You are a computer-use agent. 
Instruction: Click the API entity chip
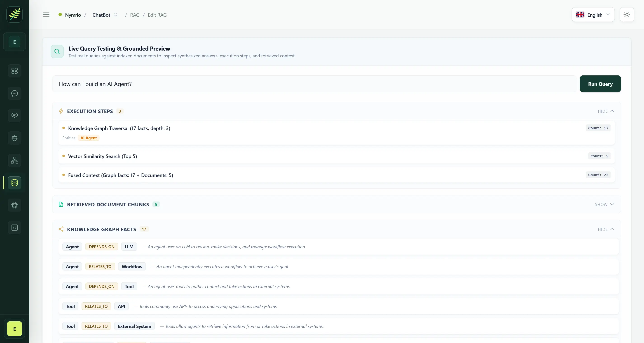(122, 306)
